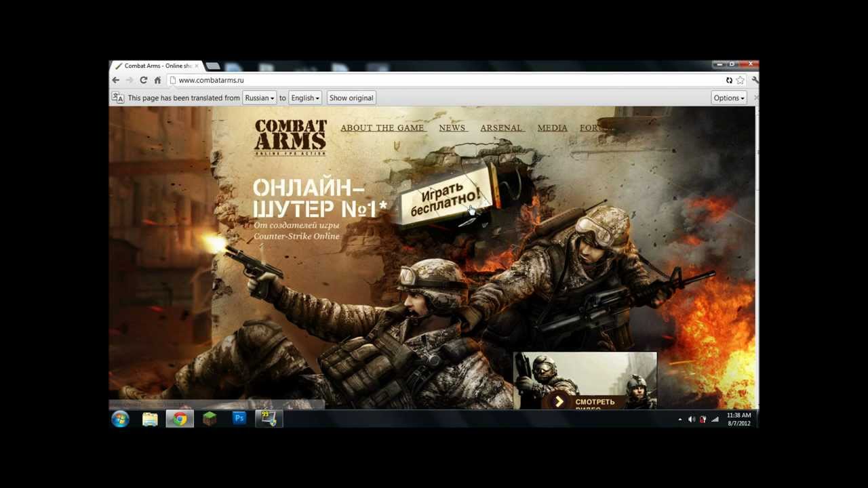Open the Russian source-language dropdown
The width and height of the screenshot is (868, 488).
coord(259,98)
